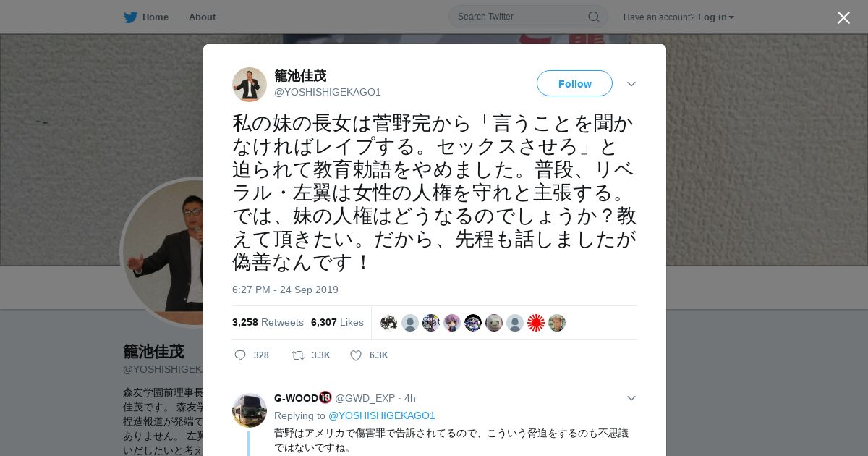
Task: Open the @YOSHISHIGEKAGO1 reply mention link
Action: 382,415
